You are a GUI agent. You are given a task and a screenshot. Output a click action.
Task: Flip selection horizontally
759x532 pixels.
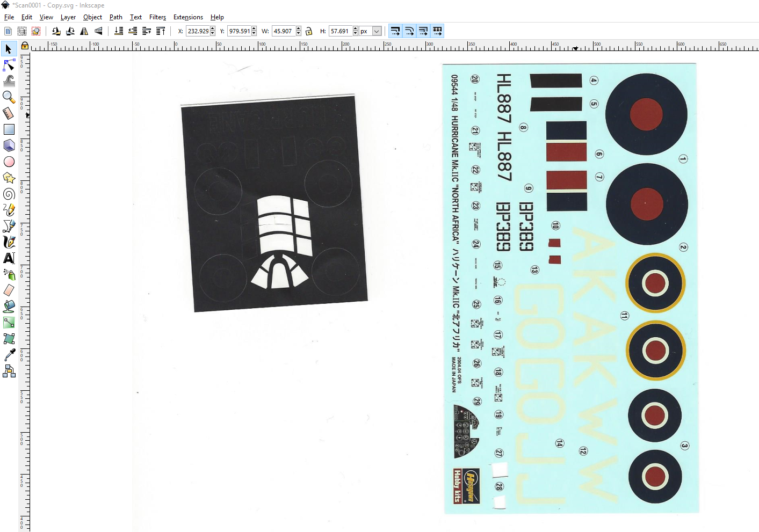[84, 31]
